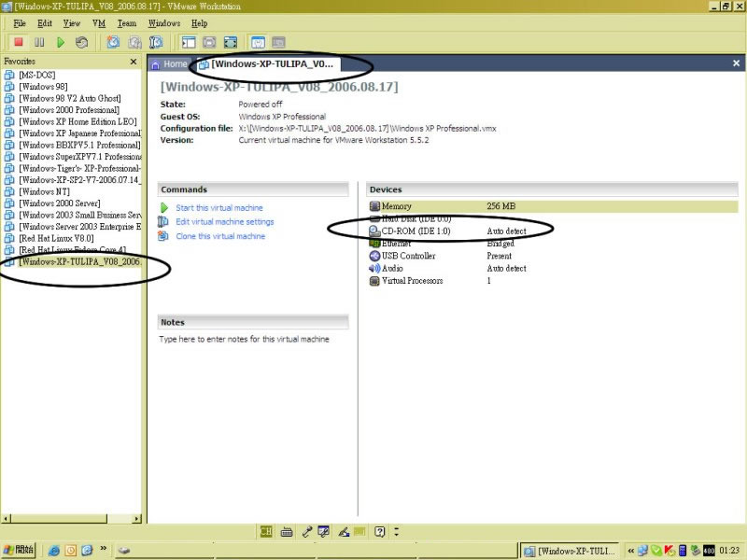The height and width of the screenshot is (560, 747).
Task: Click the Summary view toolbar icon
Action: tap(258, 42)
